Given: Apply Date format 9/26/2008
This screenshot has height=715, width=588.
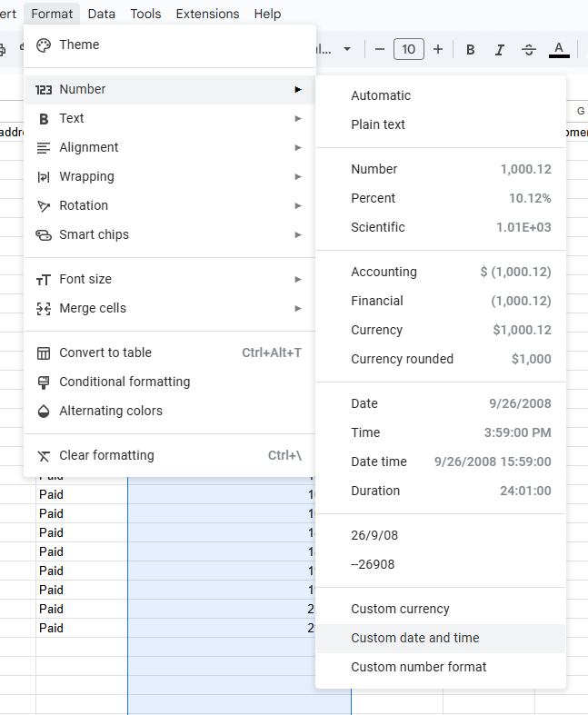Looking at the screenshot, I should coord(441,403).
